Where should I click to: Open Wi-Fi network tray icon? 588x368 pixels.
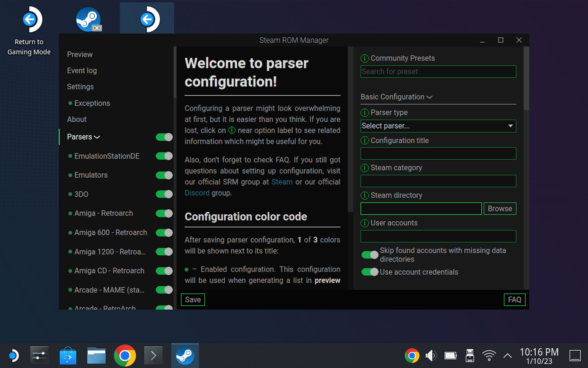[489, 356]
